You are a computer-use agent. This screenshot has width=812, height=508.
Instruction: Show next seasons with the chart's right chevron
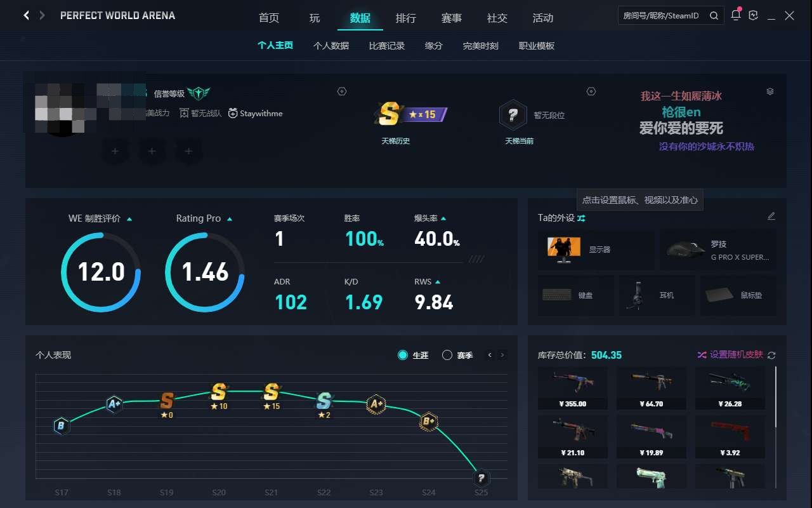[502, 355]
